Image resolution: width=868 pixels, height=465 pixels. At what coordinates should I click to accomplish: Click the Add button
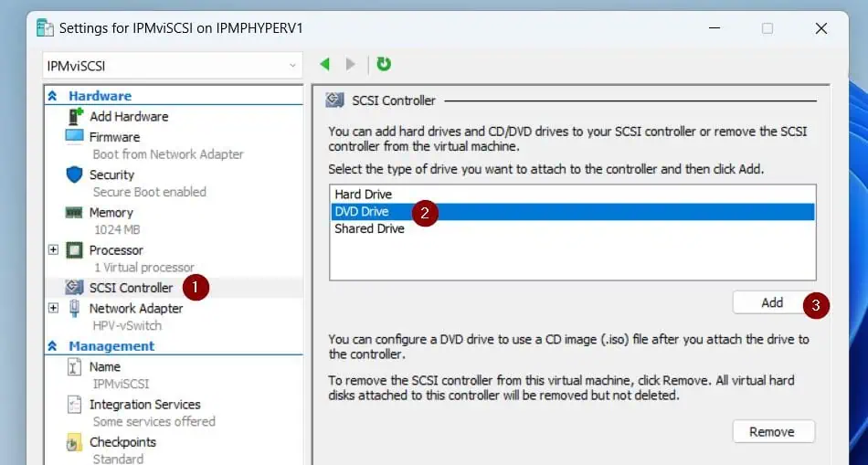[x=772, y=302]
